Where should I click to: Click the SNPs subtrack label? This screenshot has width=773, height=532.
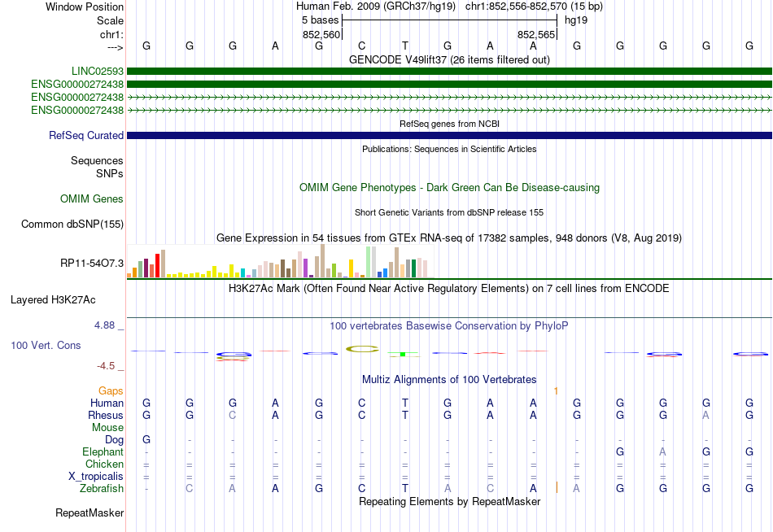pos(110,173)
